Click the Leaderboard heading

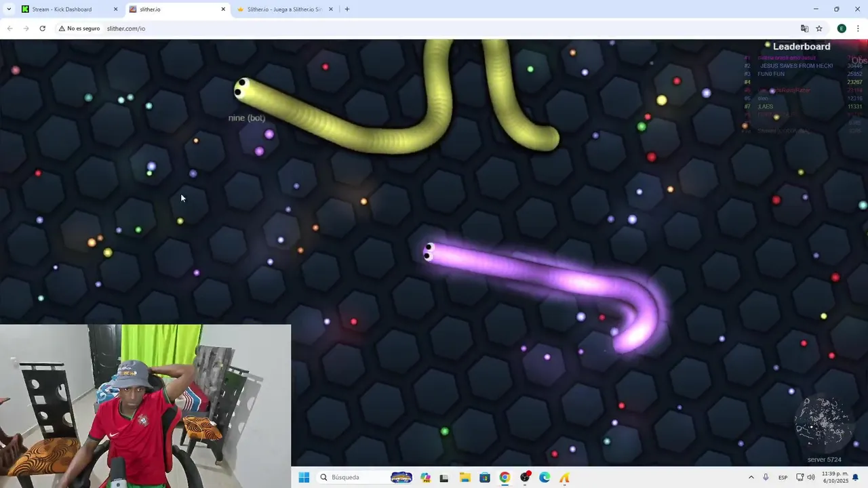802,47
